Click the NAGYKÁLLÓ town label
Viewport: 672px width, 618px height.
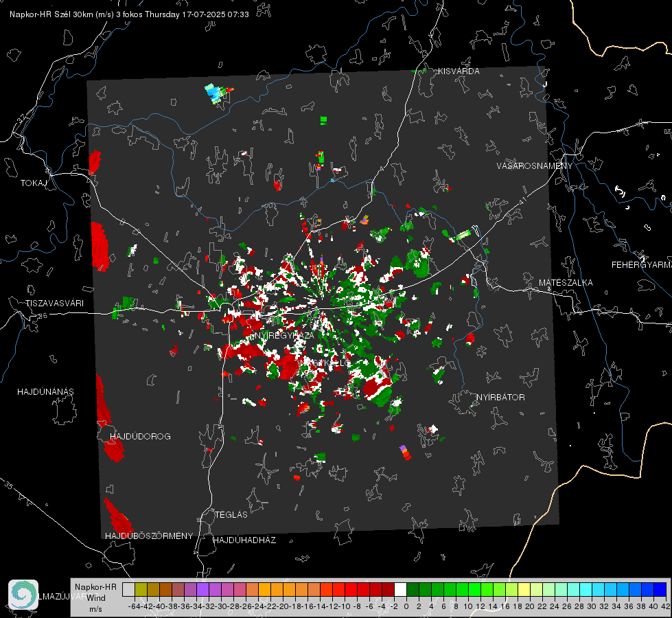coord(325,363)
